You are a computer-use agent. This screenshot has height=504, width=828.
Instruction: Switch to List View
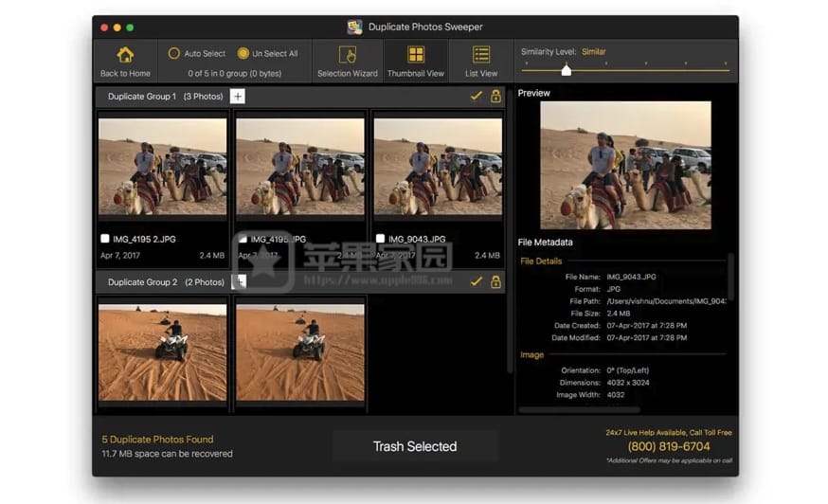(481, 62)
